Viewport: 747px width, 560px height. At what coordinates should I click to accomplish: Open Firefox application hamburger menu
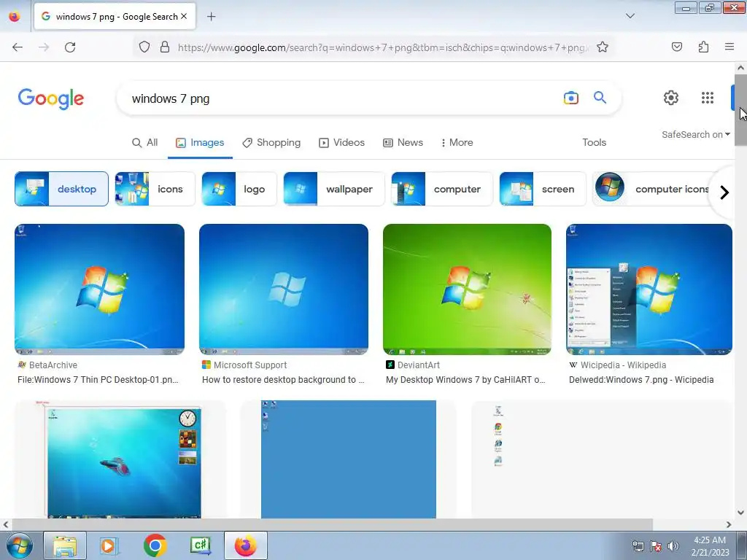pos(729,47)
